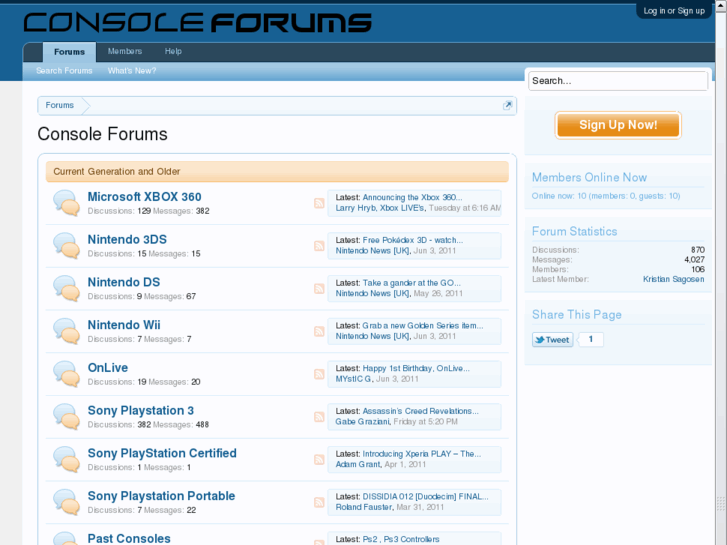The width and height of the screenshot is (727, 545).
Task: Open Search Forums sub-navigation link
Action: tap(64, 71)
